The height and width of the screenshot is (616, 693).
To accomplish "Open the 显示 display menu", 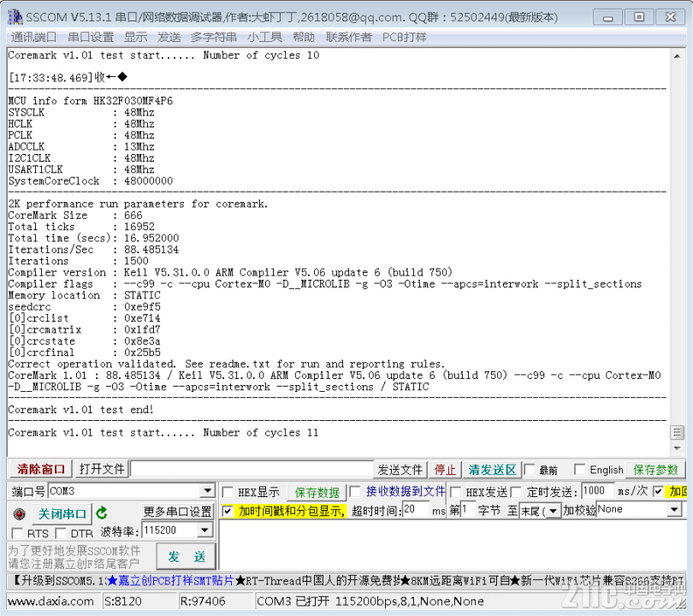I will tap(137, 36).
